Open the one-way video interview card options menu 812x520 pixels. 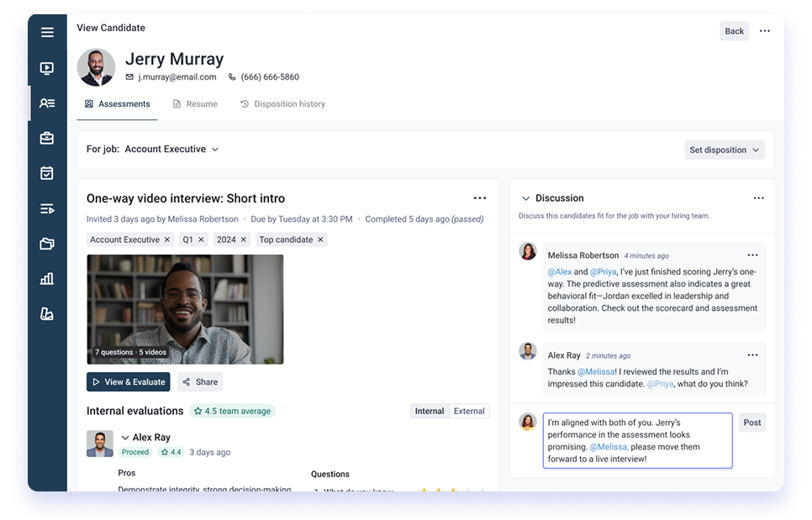(x=479, y=198)
